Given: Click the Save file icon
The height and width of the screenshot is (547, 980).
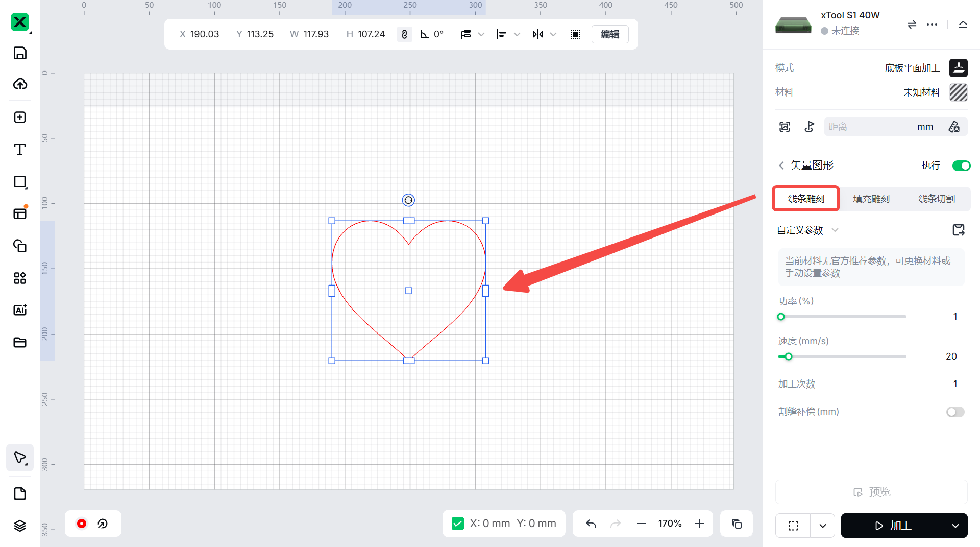Looking at the screenshot, I should 20,53.
